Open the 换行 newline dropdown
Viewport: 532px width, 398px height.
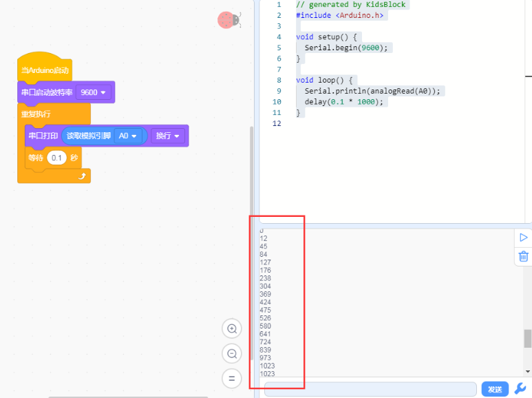click(168, 136)
